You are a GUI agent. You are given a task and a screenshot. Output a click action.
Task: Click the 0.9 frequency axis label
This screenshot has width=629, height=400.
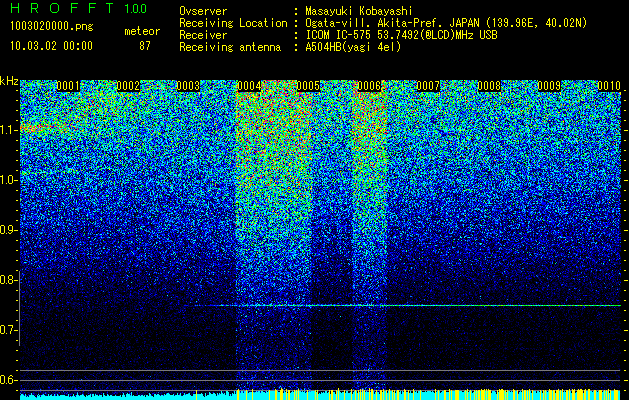pos(7,230)
